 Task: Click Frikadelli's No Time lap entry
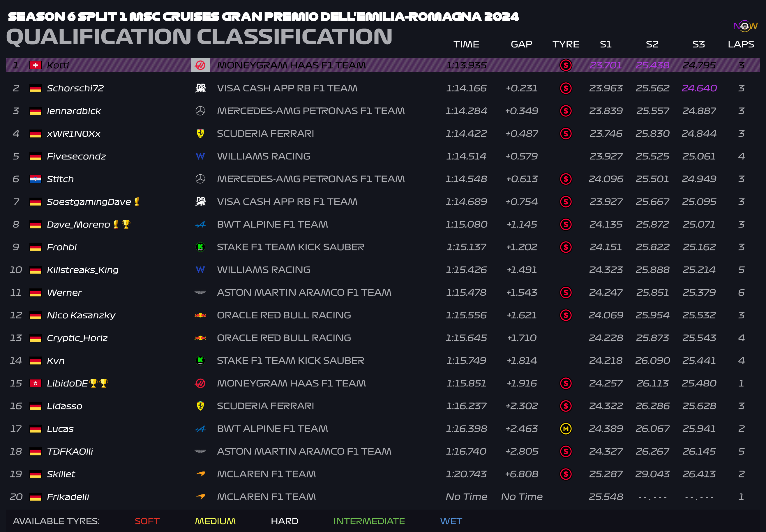[466, 497]
